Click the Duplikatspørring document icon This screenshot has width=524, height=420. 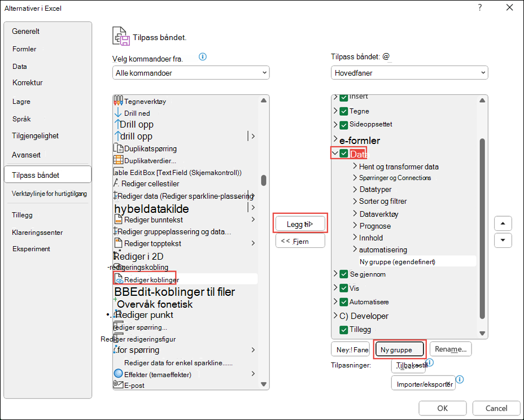[x=119, y=148]
